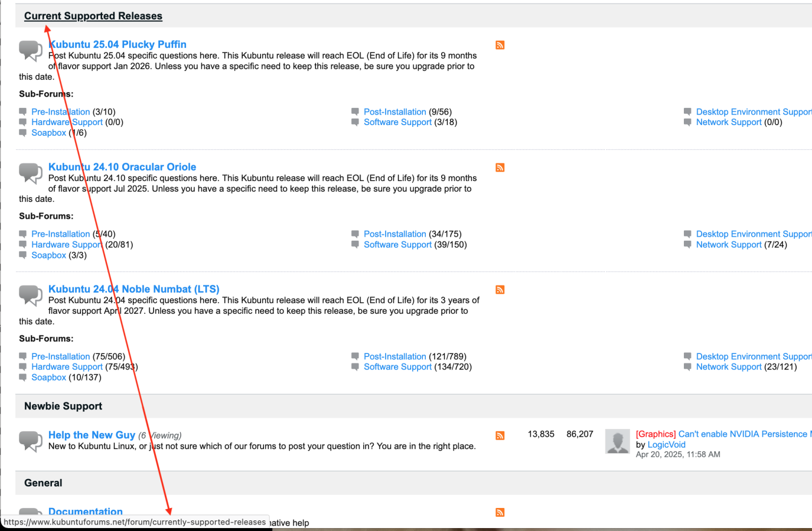Open 24.04 Software Support sub-forum (134/720)
Viewport: 812px width, 531px height.
point(398,367)
